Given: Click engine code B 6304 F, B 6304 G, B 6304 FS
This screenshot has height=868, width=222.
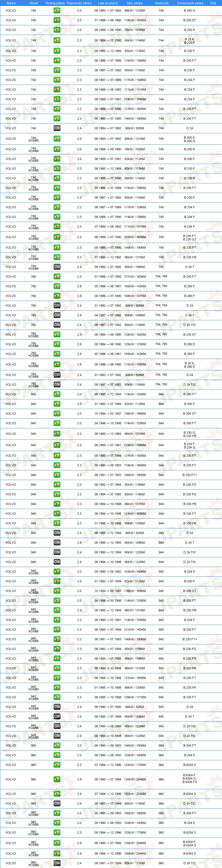Looking at the screenshot, I should click(190, 779).
